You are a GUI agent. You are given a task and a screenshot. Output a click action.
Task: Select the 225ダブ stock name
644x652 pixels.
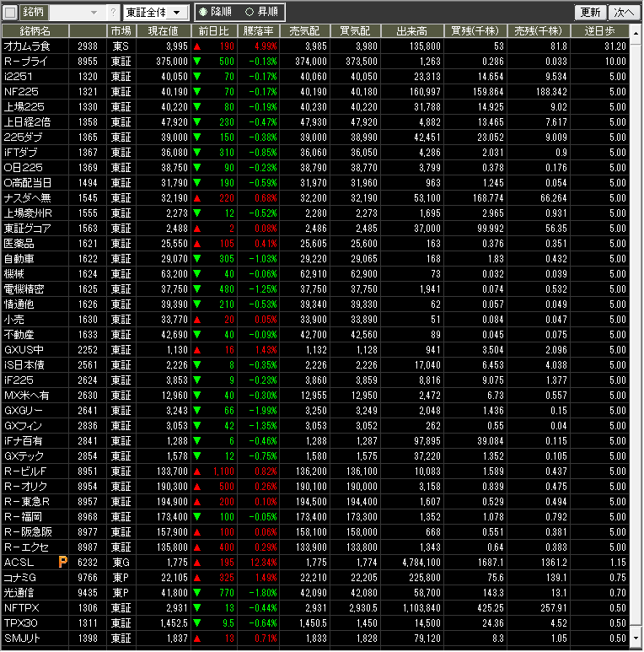pos(24,137)
